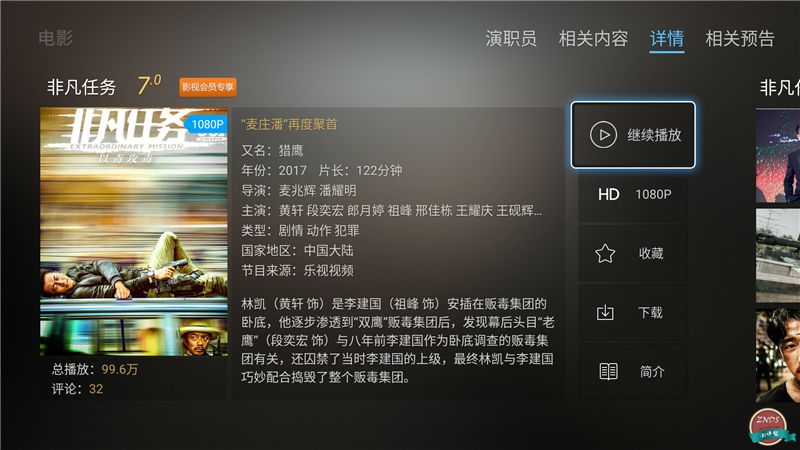The width and height of the screenshot is (800, 450).
Task: Click the book icon for 简介
Action: coord(608,371)
